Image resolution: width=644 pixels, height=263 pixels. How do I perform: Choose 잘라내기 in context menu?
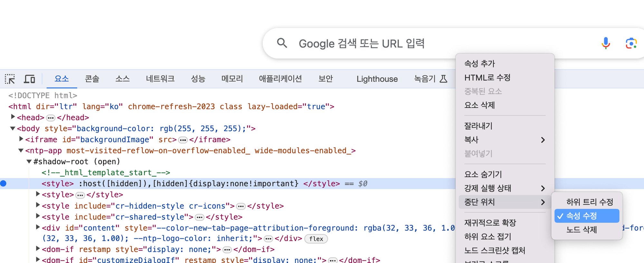(505, 126)
